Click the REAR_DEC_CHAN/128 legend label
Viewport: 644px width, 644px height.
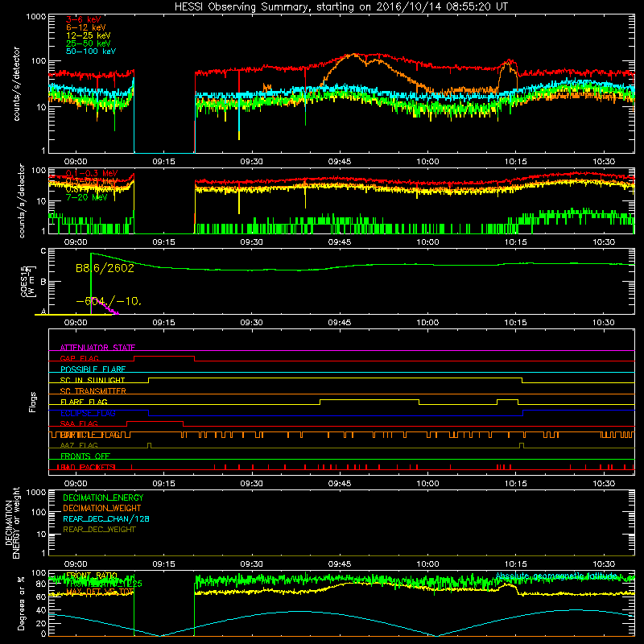(x=106, y=518)
